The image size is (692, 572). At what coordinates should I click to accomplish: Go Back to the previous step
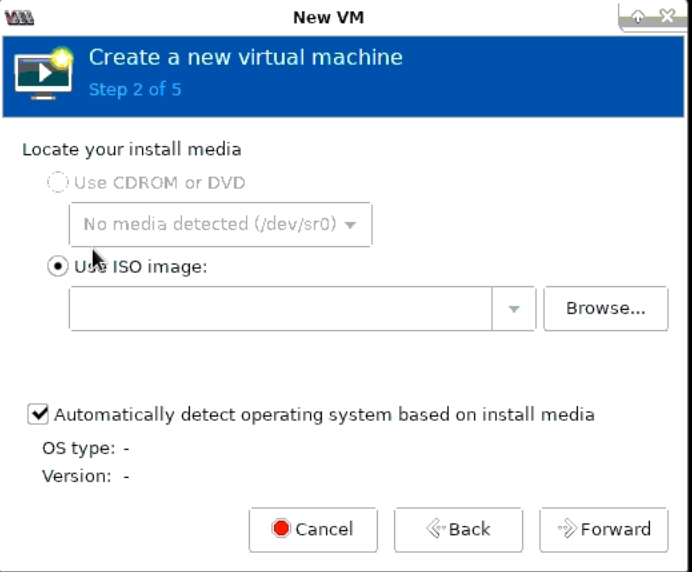[x=458, y=529]
